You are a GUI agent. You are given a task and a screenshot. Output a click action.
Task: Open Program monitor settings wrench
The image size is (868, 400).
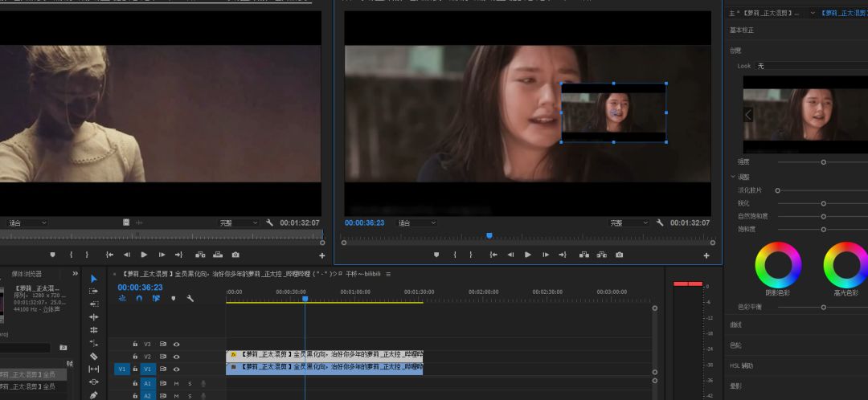[660, 222]
